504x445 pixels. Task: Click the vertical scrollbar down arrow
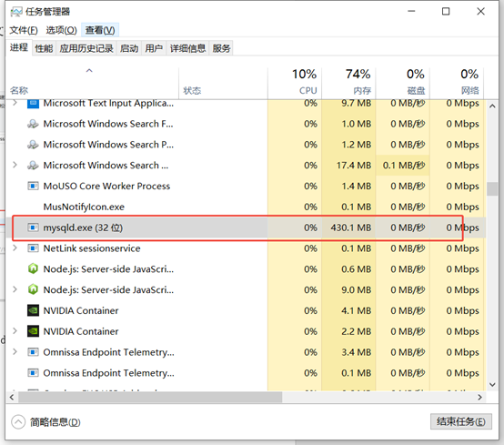[x=492, y=385]
